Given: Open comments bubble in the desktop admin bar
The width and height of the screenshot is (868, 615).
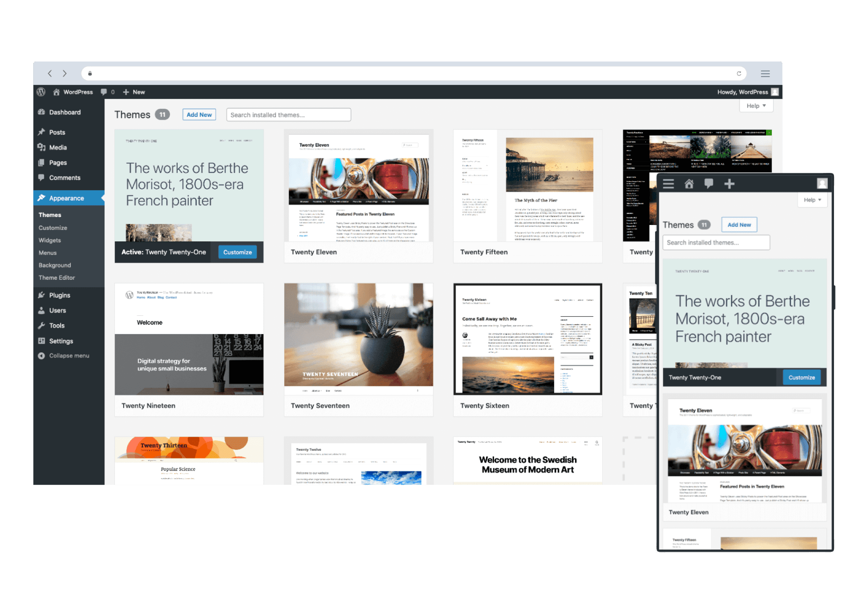Looking at the screenshot, I should point(104,92).
